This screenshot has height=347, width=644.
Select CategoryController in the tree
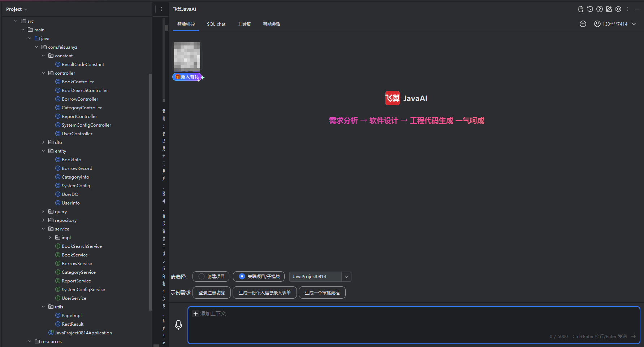click(x=82, y=107)
